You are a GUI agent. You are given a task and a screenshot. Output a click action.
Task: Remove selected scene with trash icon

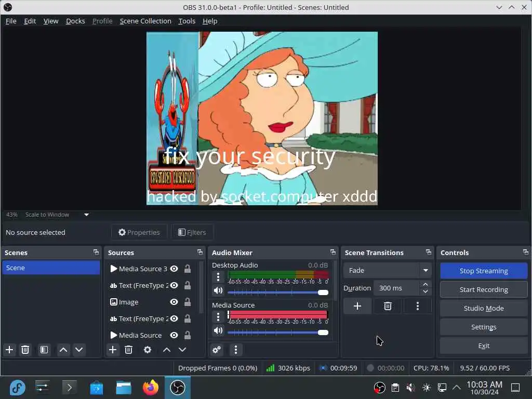point(25,350)
